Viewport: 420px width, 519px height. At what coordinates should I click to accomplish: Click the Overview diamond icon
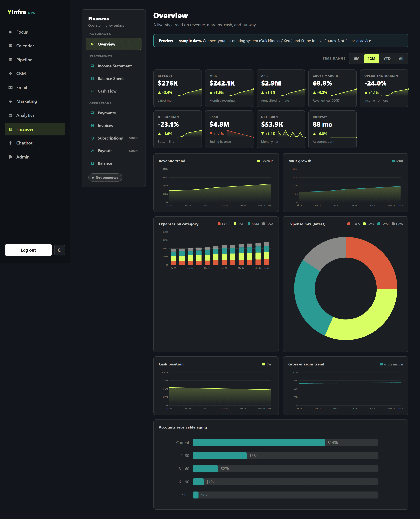coord(92,44)
